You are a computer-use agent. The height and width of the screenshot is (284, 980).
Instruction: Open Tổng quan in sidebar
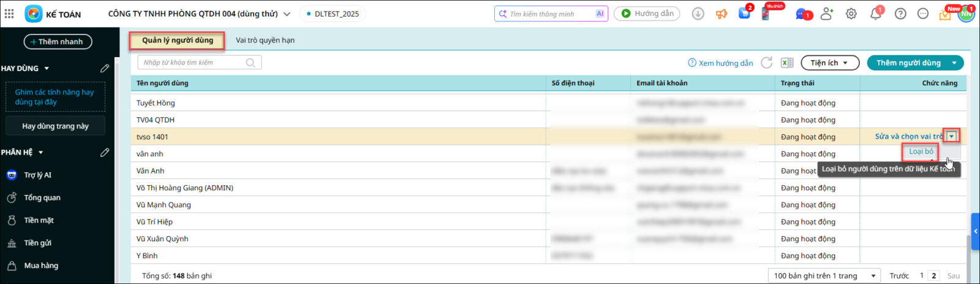point(42,198)
